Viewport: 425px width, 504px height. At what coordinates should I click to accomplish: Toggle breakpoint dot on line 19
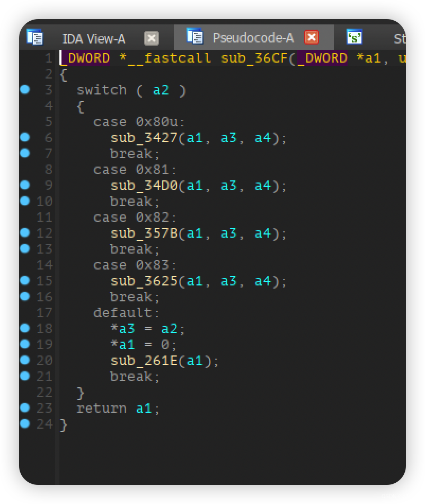click(x=25, y=344)
